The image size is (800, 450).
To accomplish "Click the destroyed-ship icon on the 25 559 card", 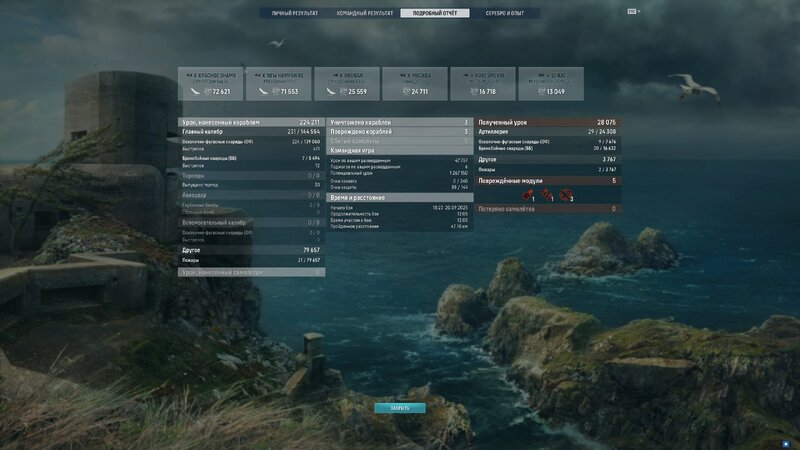I will pyautogui.click(x=331, y=91).
